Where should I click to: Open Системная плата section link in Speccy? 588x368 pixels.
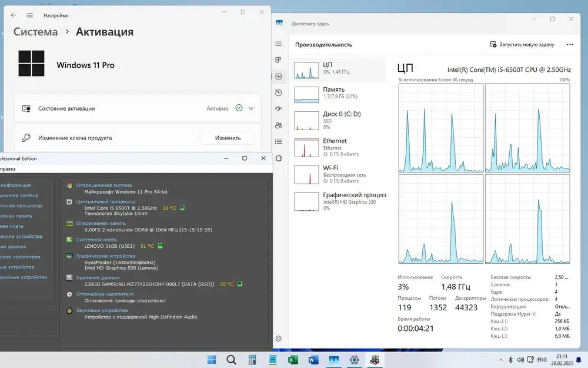tap(96, 240)
